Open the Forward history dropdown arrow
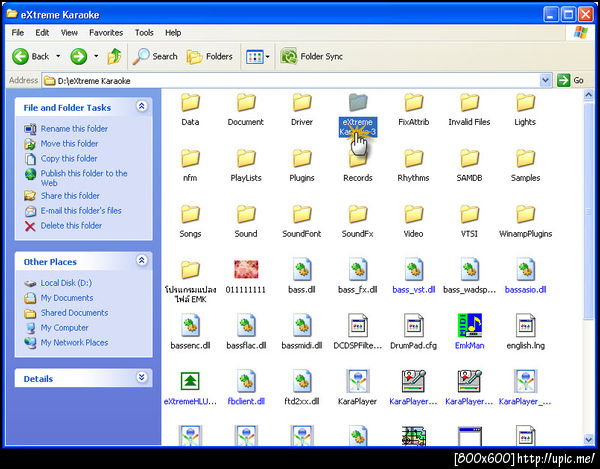 point(96,57)
